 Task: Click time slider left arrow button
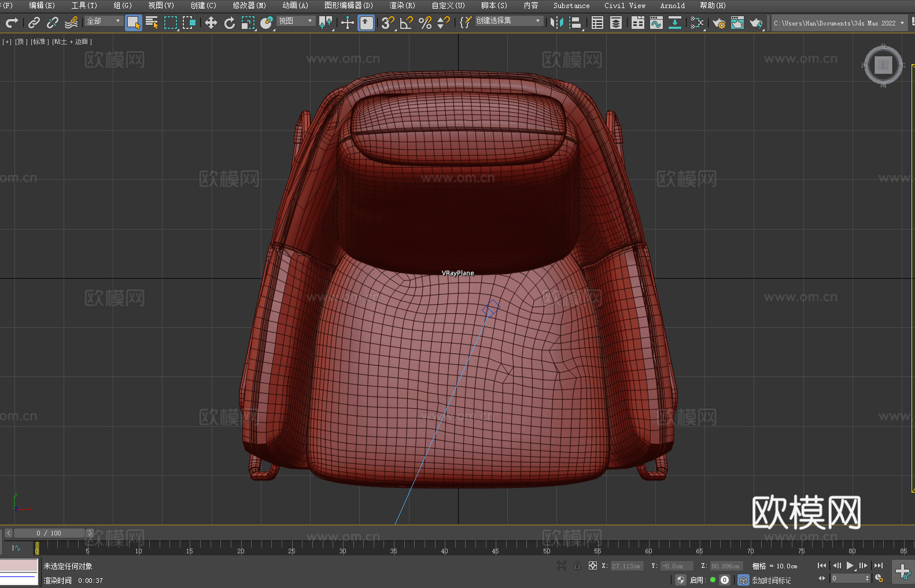pyautogui.click(x=9, y=533)
